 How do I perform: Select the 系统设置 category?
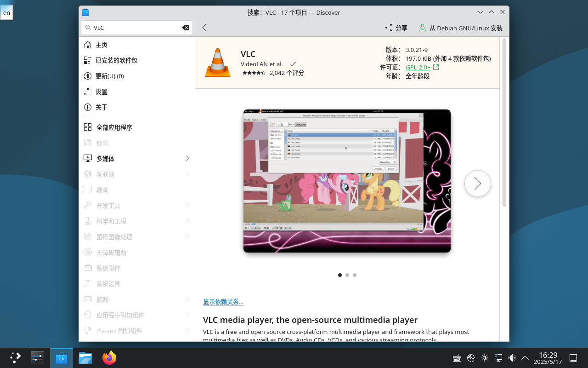click(x=137, y=283)
